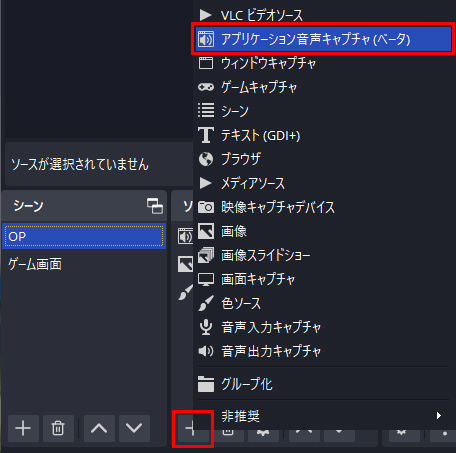
Task: Undock the シーン panel via window icon
Action: 155,206
